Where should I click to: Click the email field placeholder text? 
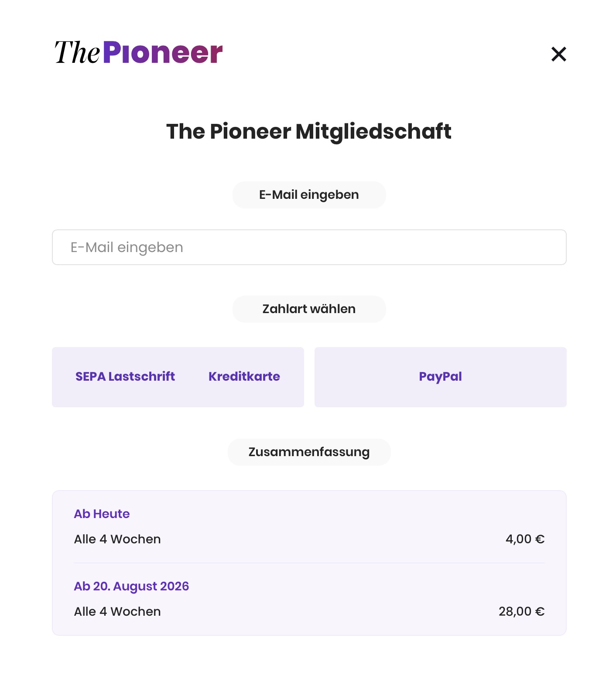click(127, 247)
